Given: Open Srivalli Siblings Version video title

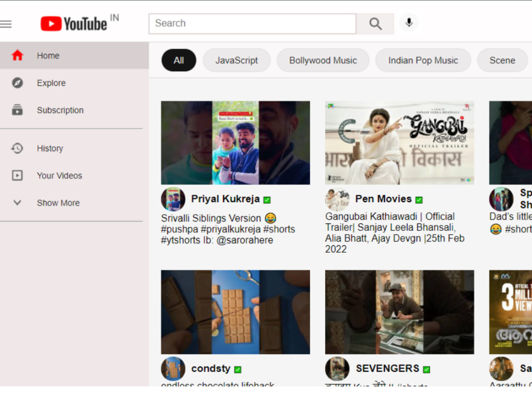Looking at the screenshot, I should pos(228,229).
